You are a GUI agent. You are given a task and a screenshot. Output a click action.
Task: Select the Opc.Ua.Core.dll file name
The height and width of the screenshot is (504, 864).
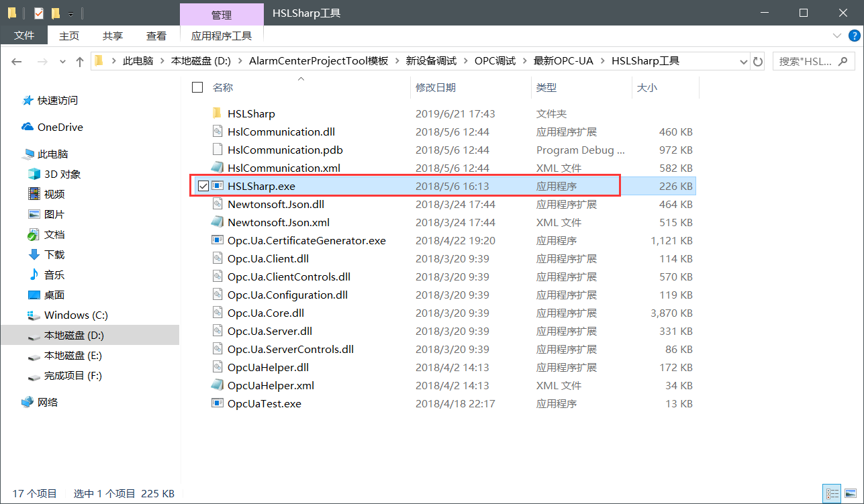click(x=266, y=313)
